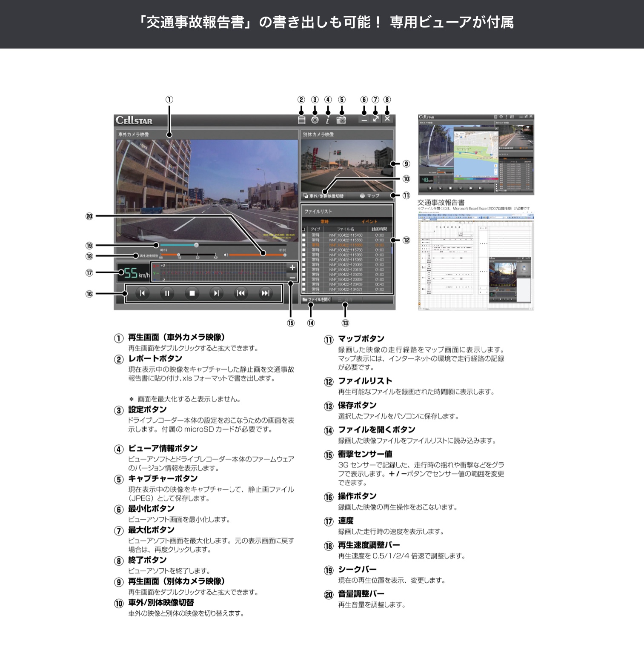The height and width of the screenshot is (650, 644).
Task: Jump to the next file
Action: (265, 293)
